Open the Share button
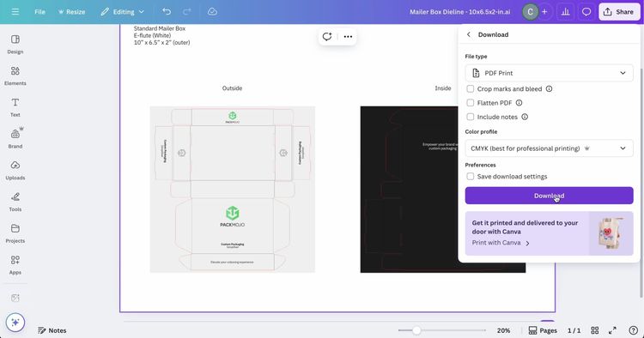This screenshot has width=644, height=338. click(619, 12)
